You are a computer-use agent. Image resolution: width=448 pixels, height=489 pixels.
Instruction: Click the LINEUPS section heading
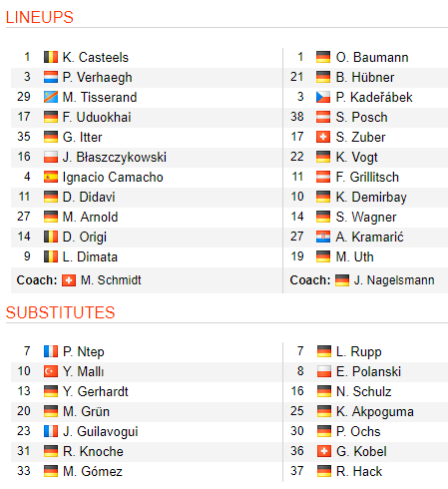(x=40, y=17)
